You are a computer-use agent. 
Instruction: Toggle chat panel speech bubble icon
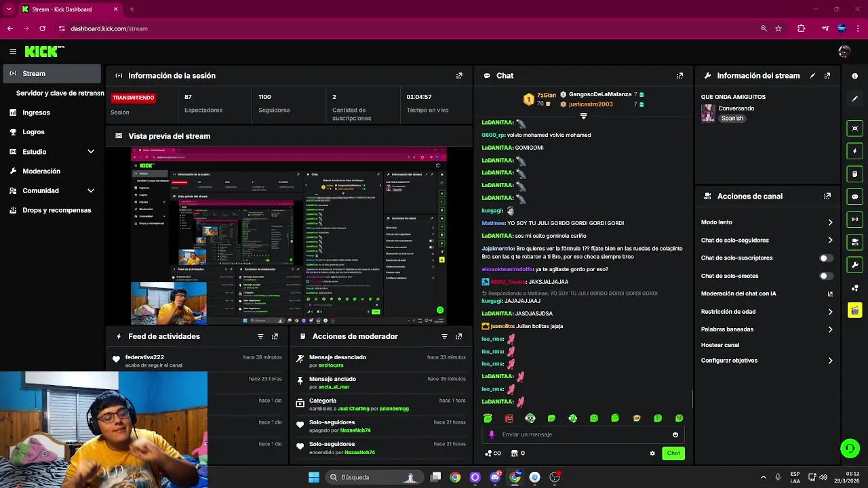tap(854, 197)
